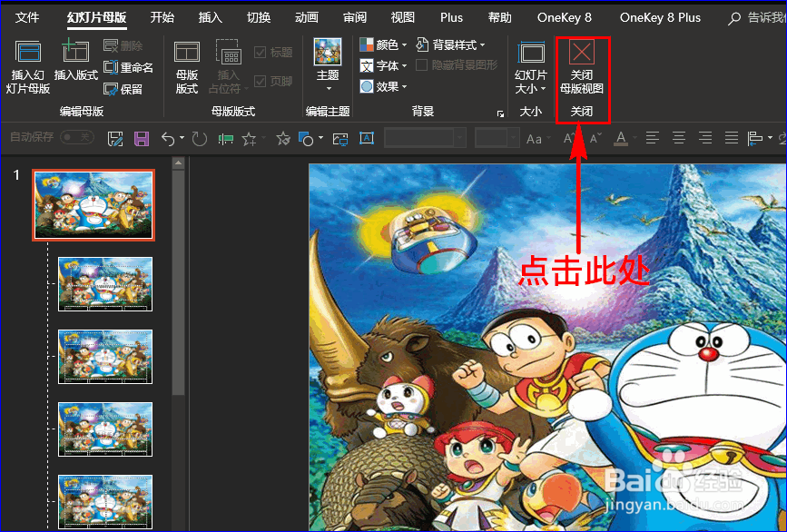Screen dimensions: 787x532
Task: Open the Shapes dropdown arrow
Action: click(320, 138)
